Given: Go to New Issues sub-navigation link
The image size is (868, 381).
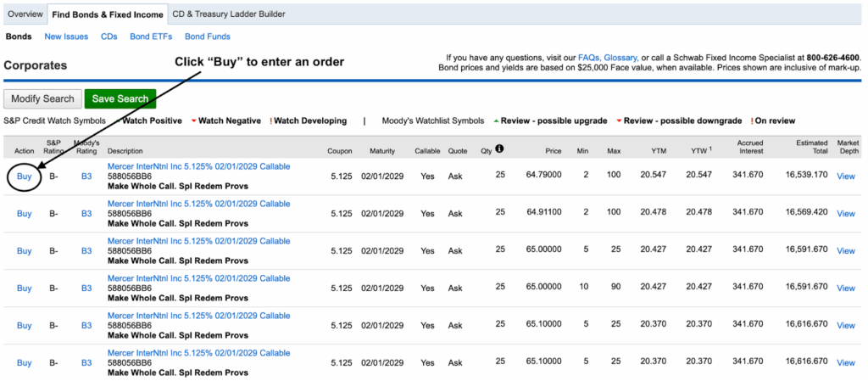Looking at the screenshot, I should click(x=66, y=36).
